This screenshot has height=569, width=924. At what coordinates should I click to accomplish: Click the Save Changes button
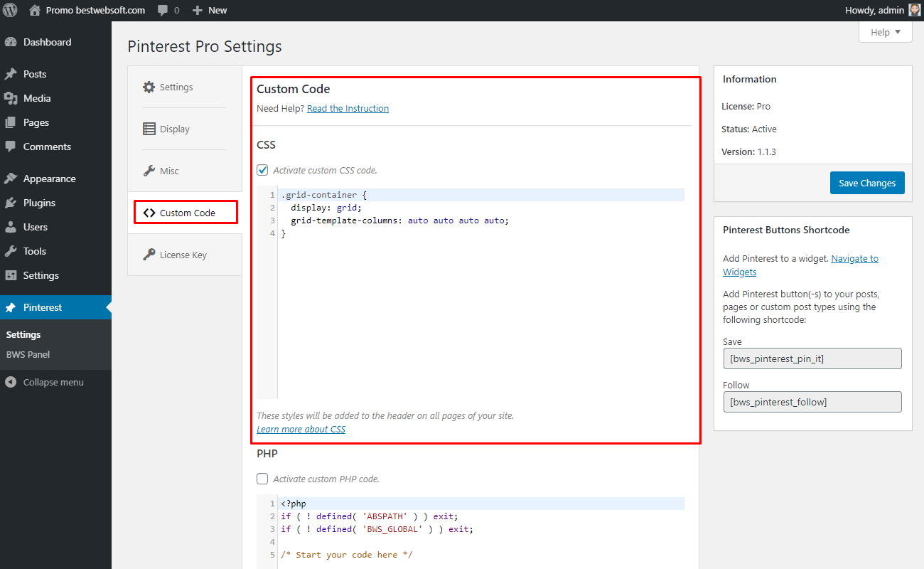coord(867,183)
